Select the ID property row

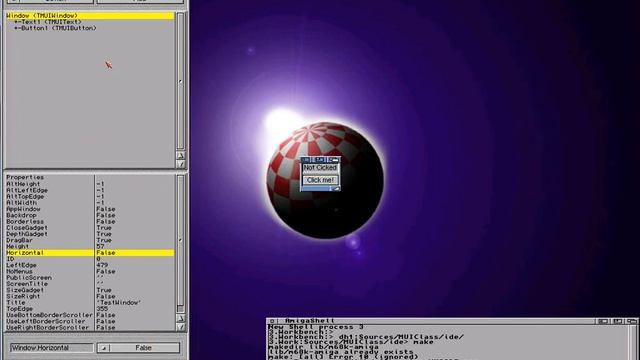tap(90, 259)
